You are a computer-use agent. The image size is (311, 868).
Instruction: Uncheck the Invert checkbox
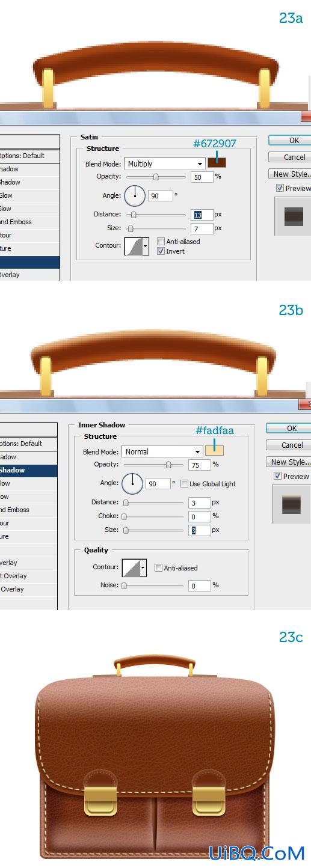tap(161, 251)
